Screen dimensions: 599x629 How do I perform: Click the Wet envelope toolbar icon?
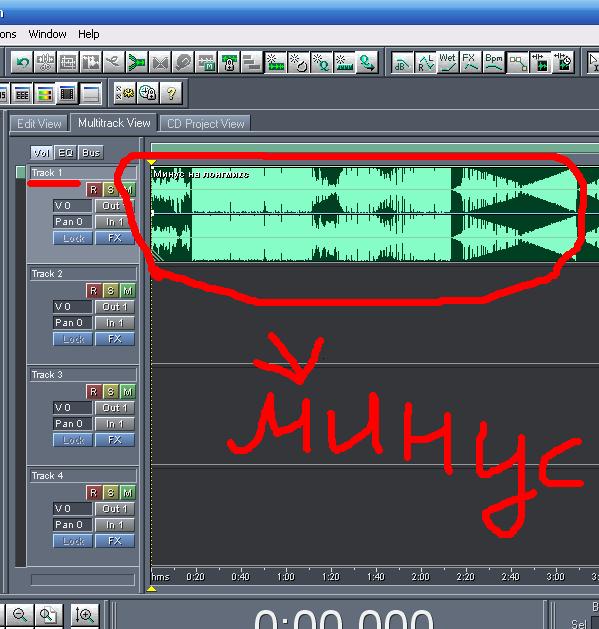447,63
